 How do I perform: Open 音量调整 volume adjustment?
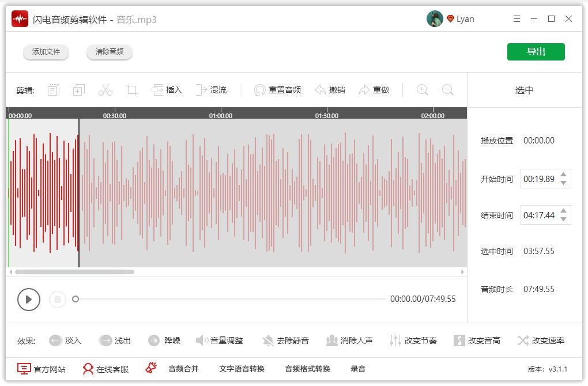(220, 340)
